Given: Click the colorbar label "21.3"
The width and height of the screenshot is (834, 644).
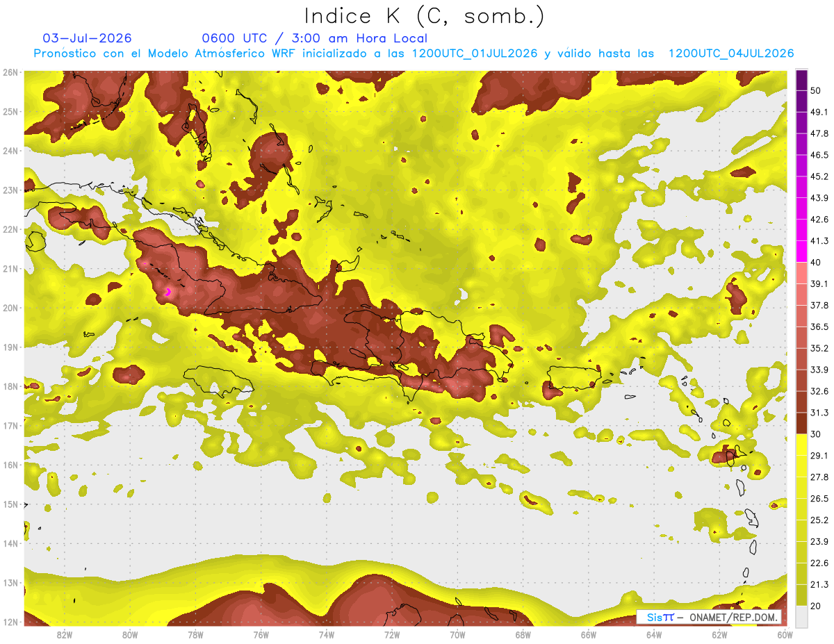Looking at the screenshot, I should [x=819, y=584].
